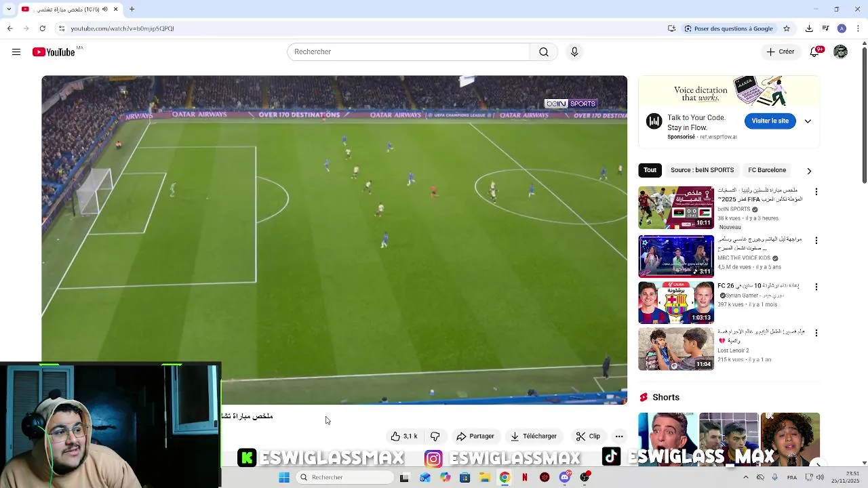Open more actions ellipsis under the video
Viewport: 868px width, 488px height.
point(619,436)
